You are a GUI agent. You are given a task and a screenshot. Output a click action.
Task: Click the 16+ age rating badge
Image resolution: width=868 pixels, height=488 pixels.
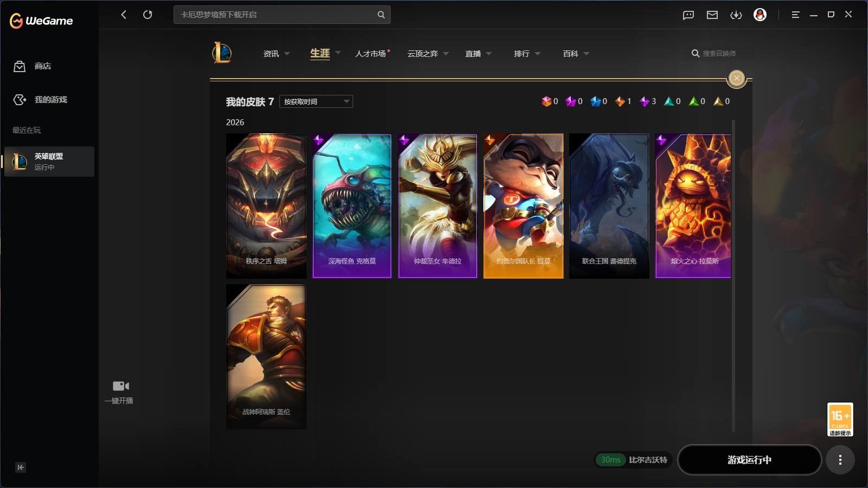pyautogui.click(x=840, y=419)
